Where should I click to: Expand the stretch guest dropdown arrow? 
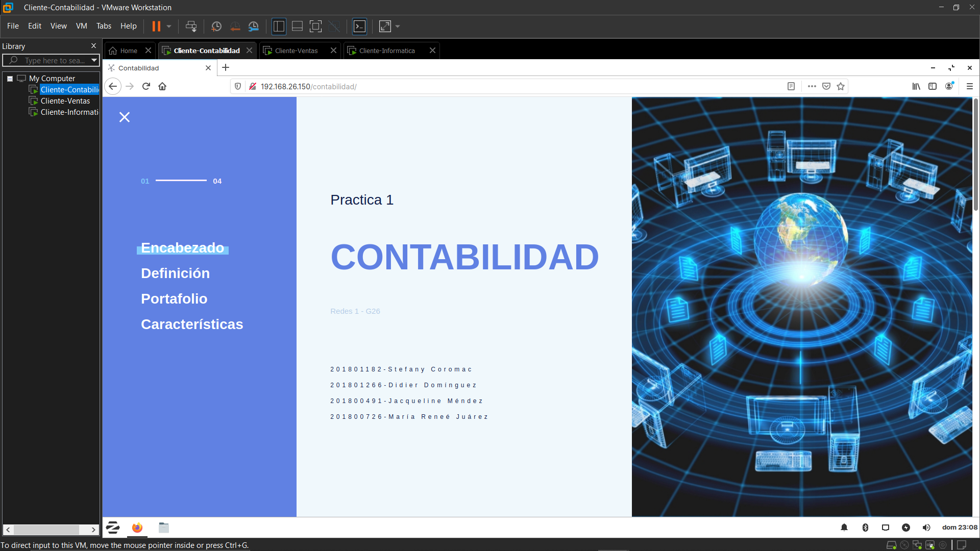pyautogui.click(x=398, y=26)
